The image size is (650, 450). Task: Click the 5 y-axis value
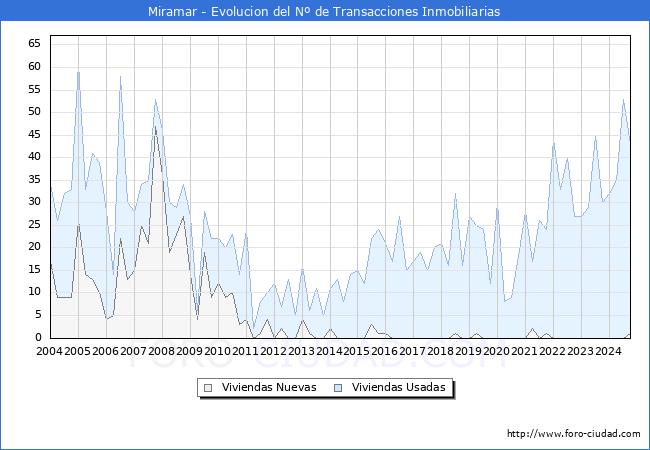(x=38, y=315)
